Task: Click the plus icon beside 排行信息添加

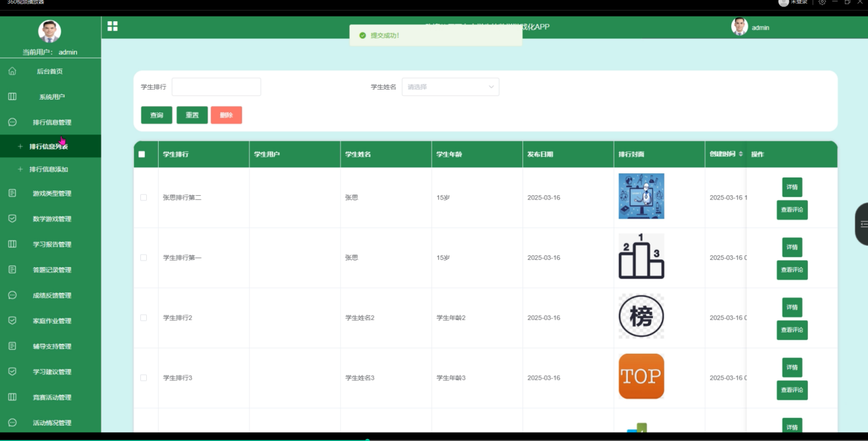Action: 21,169
